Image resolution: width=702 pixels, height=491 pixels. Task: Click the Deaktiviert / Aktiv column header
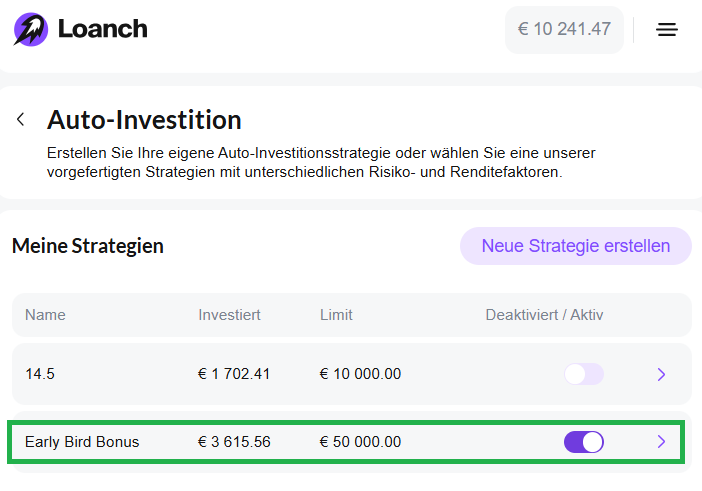[x=544, y=315]
